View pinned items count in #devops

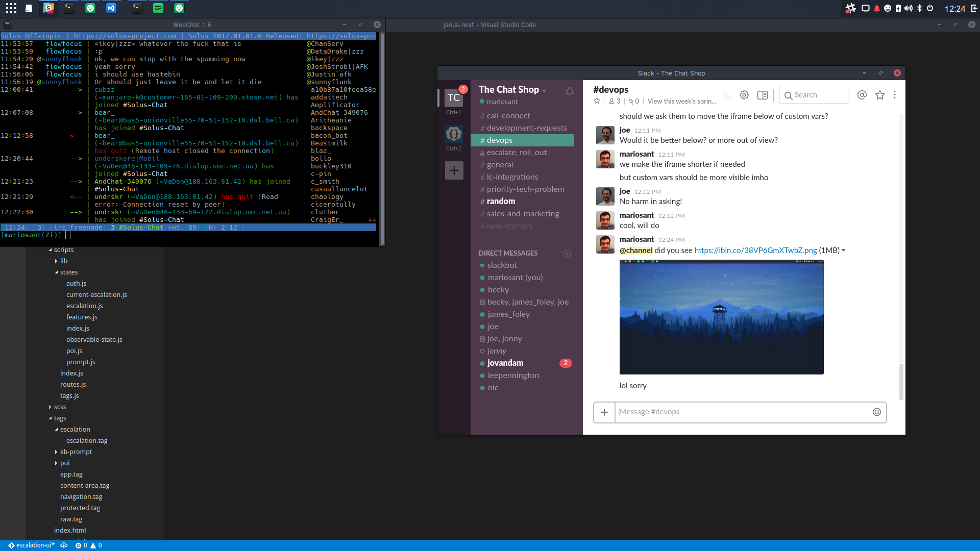pyautogui.click(x=634, y=101)
